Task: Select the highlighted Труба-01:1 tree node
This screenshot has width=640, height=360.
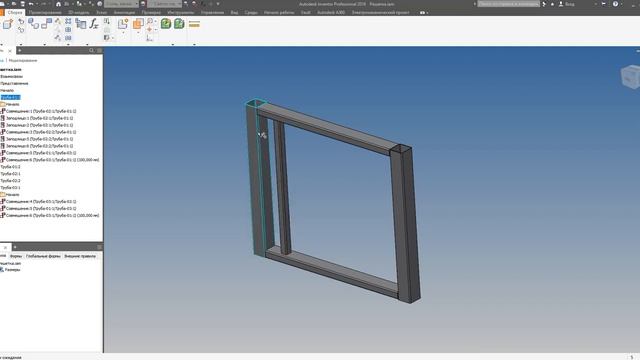Action: [x=10, y=97]
